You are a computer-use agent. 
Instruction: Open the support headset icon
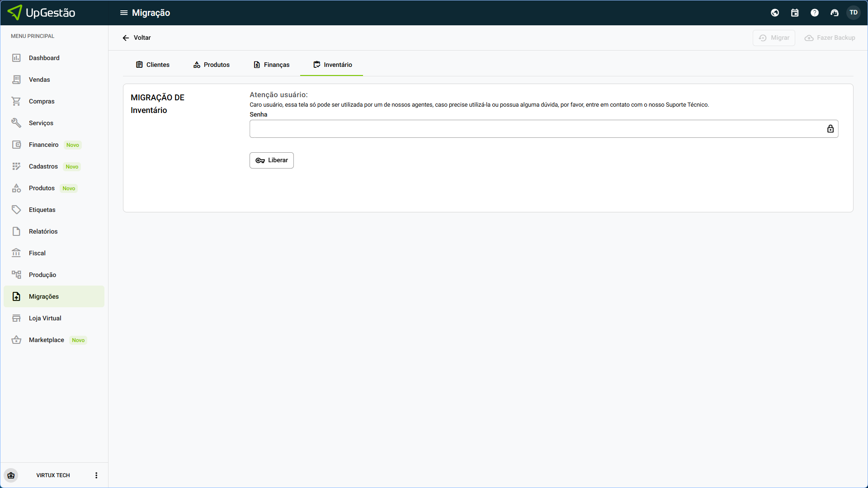tap(835, 13)
